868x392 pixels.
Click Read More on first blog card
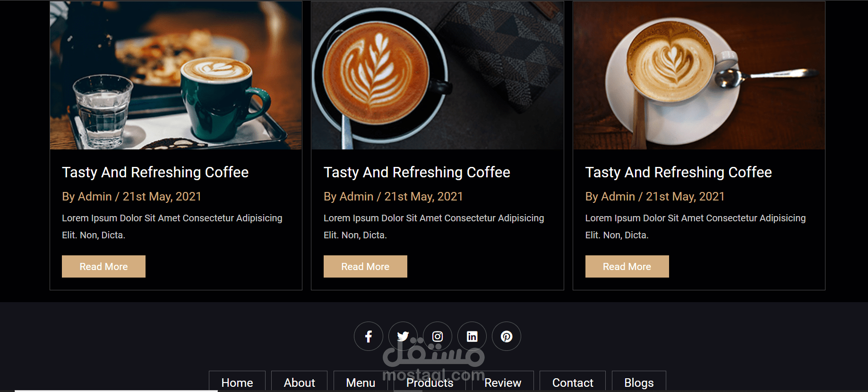coord(103,266)
